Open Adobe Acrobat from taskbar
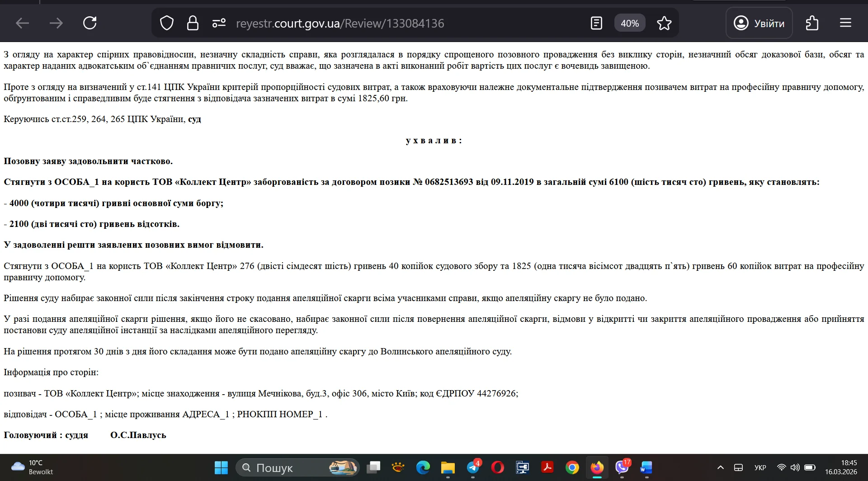868x481 pixels. click(x=547, y=467)
